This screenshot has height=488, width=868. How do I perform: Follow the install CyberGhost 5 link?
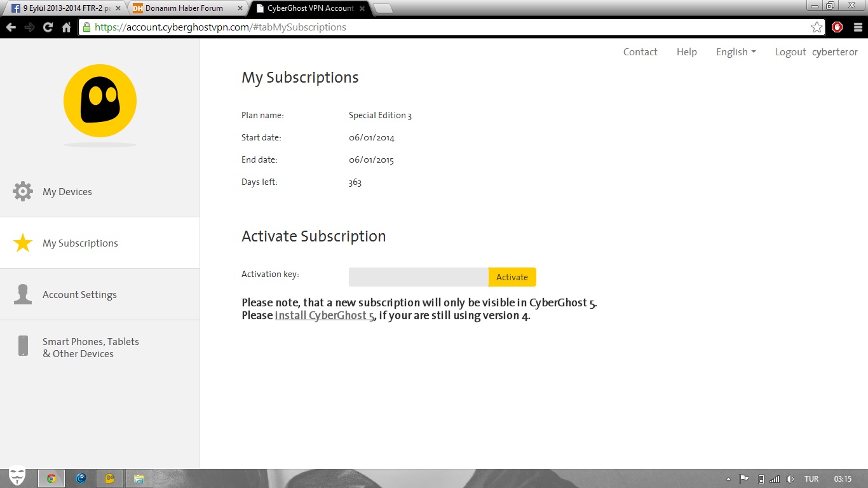[324, 315]
